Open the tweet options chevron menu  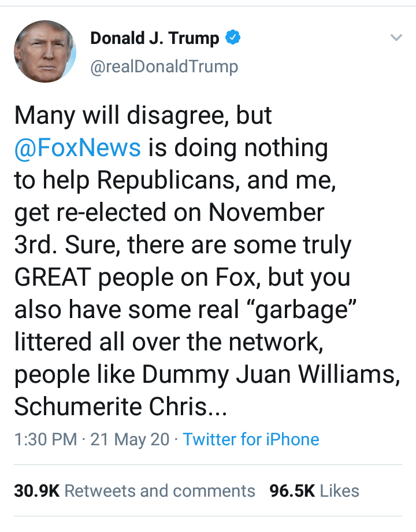tap(396, 39)
